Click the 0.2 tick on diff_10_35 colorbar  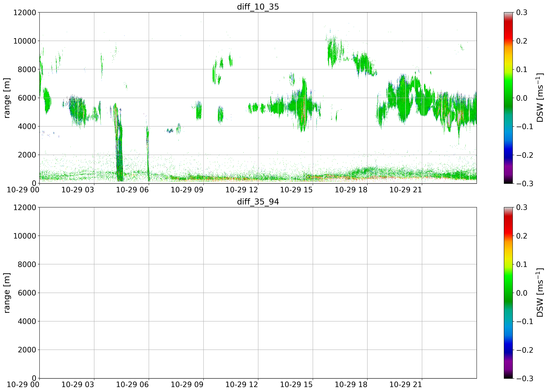(x=522, y=41)
